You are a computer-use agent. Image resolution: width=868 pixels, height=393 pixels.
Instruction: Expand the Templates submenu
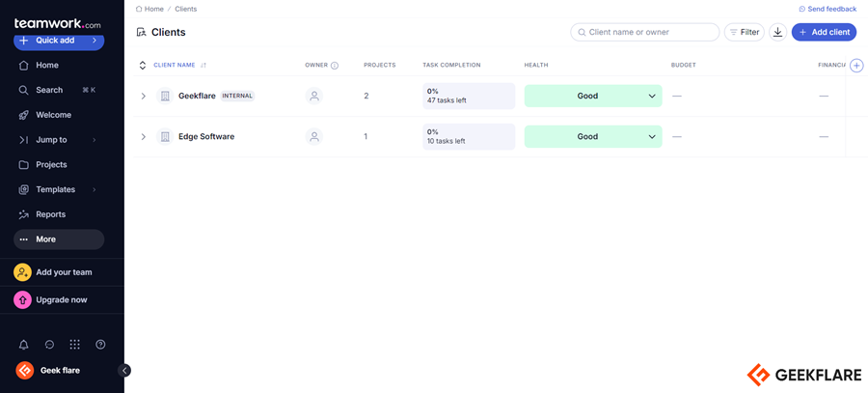pyautogui.click(x=95, y=189)
